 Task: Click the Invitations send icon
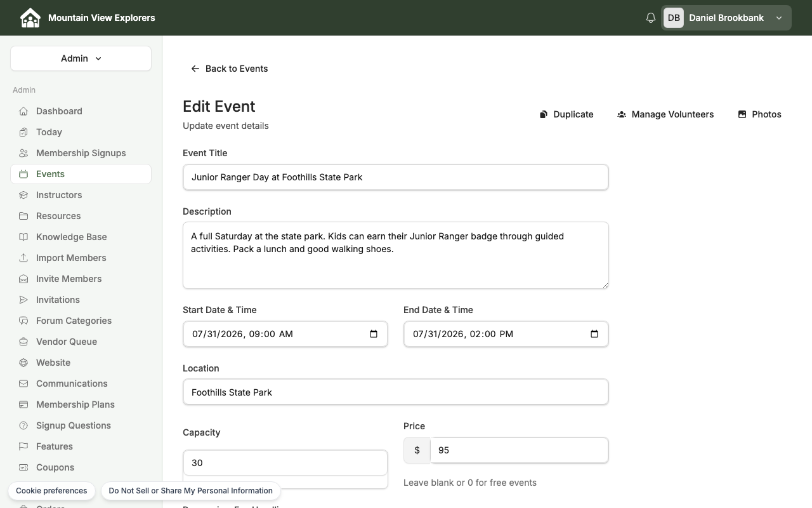click(23, 300)
